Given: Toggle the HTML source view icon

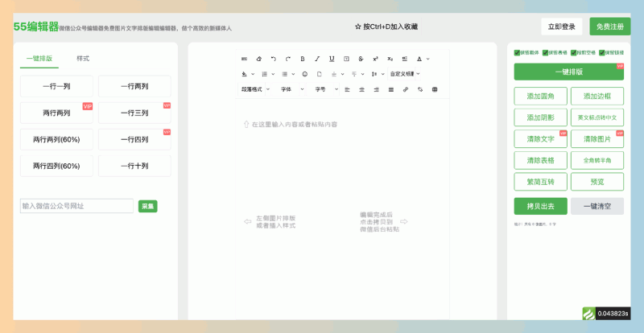Looking at the screenshot, I should pos(245,60).
